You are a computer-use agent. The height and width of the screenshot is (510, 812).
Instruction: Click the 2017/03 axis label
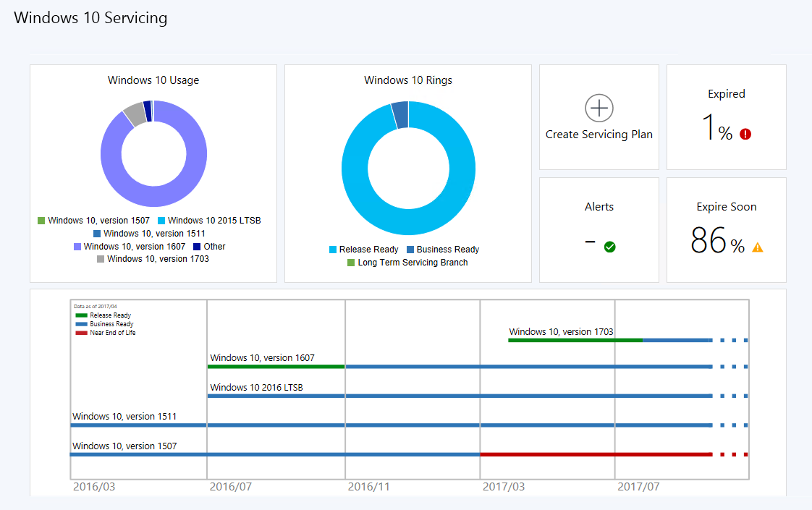point(504,487)
